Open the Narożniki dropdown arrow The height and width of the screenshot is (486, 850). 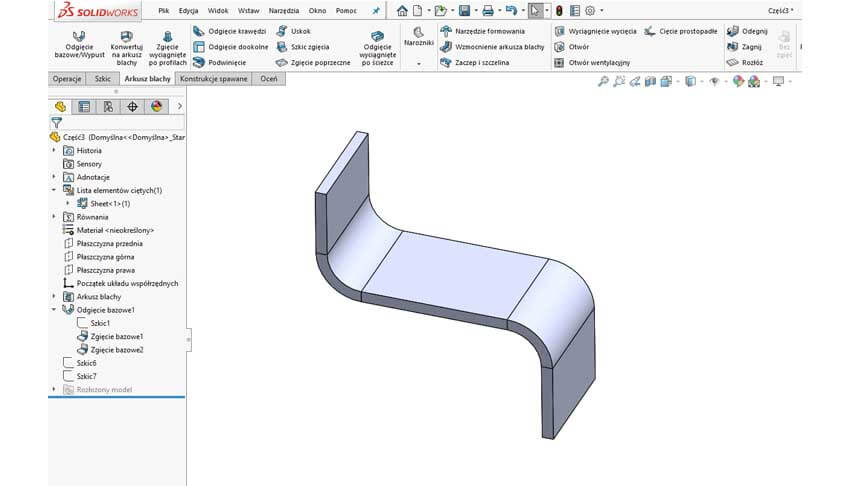[x=418, y=64]
